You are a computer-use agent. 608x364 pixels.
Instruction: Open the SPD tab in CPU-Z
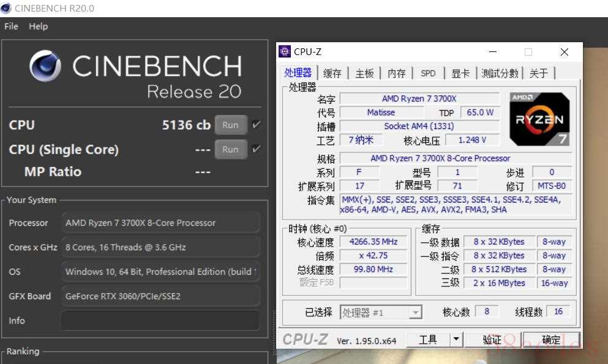[x=428, y=73]
